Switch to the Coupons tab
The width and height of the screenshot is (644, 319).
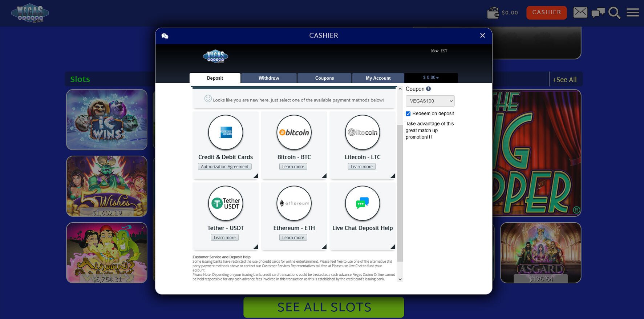[x=324, y=78]
